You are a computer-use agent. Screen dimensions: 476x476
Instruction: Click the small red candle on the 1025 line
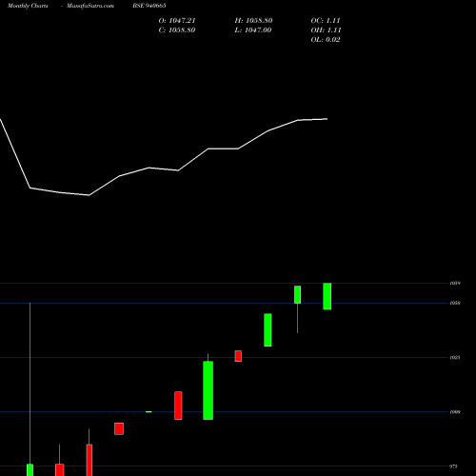(238, 356)
